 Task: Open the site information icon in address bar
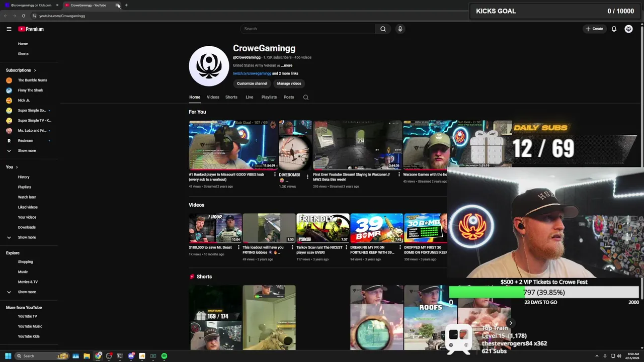click(x=34, y=16)
